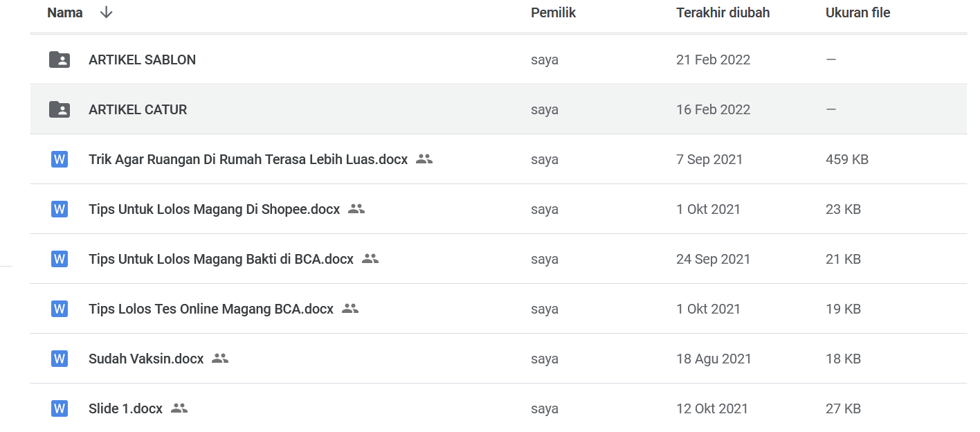Open Tips Untuk Lolos Magang Di Shopee.docx
This screenshot has width=980, height=432.
[214, 209]
